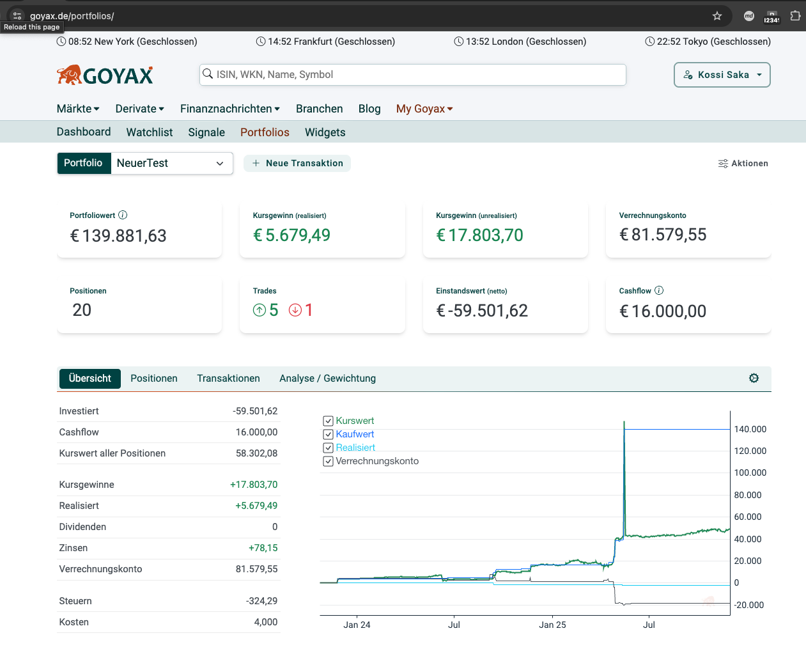
Task: Switch to the Positionen tab
Action: pos(153,378)
